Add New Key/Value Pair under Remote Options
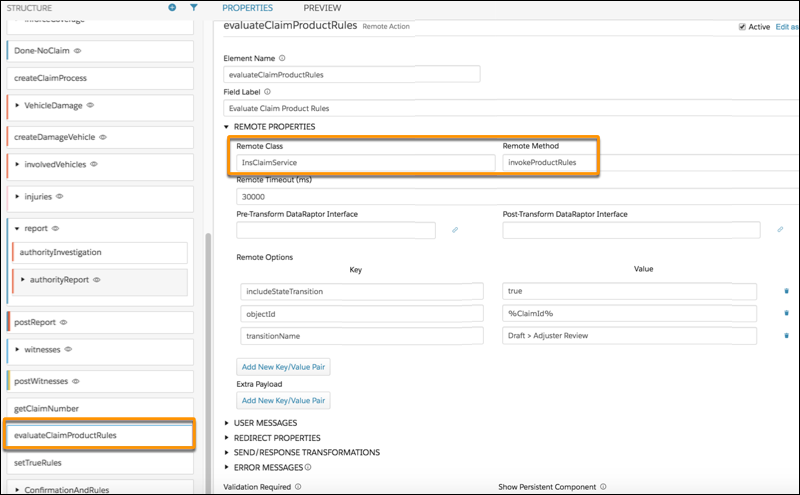The height and width of the screenshot is (495, 800). tap(283, 367)
